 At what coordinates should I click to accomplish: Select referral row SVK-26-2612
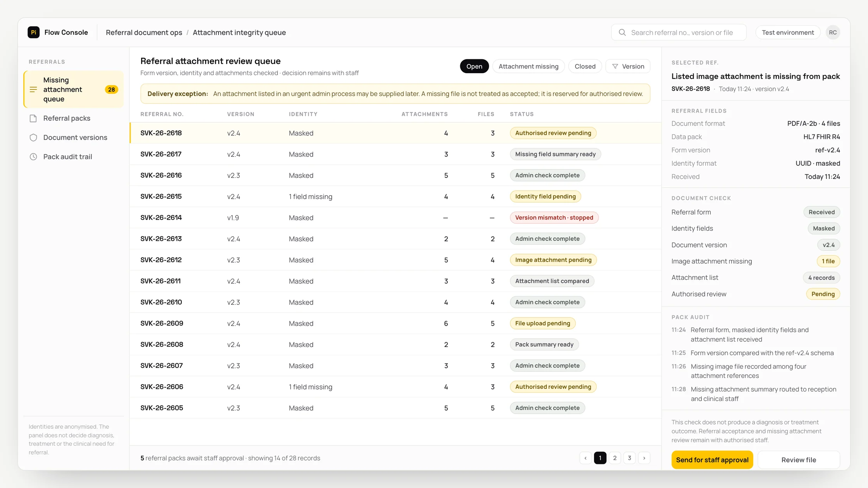(x=395, y=260)
